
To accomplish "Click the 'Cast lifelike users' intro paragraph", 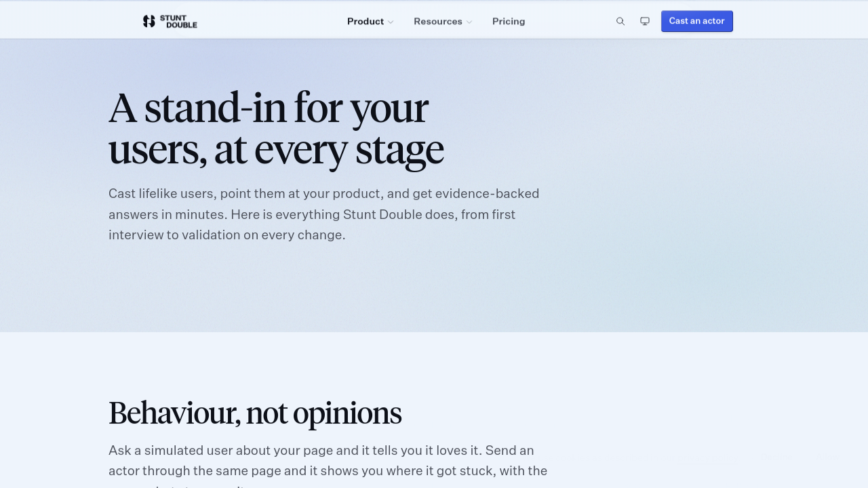I will click(x=324, y=214).
